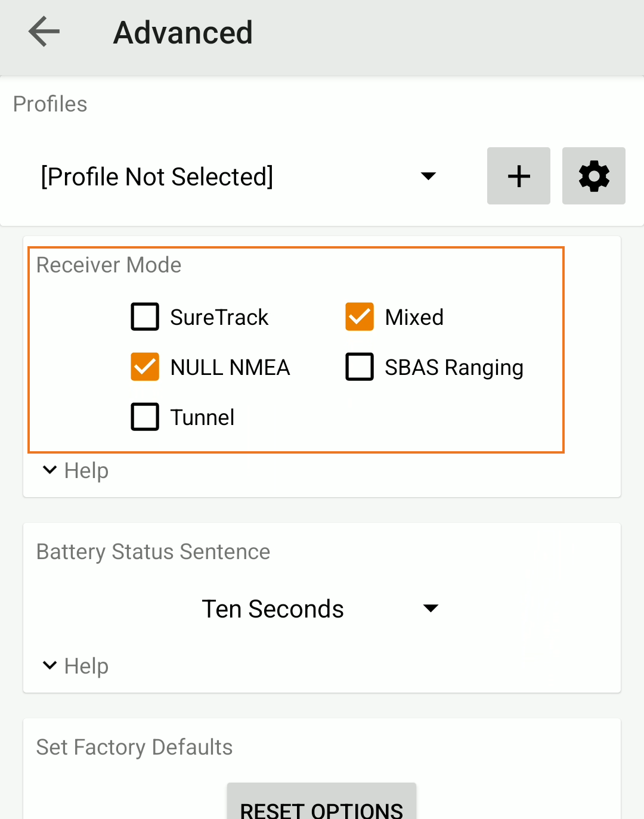Click the Set Factory Defaults label
Image resolution: width=644 pixels, height=819 pixels.
[x=134, y=747]
